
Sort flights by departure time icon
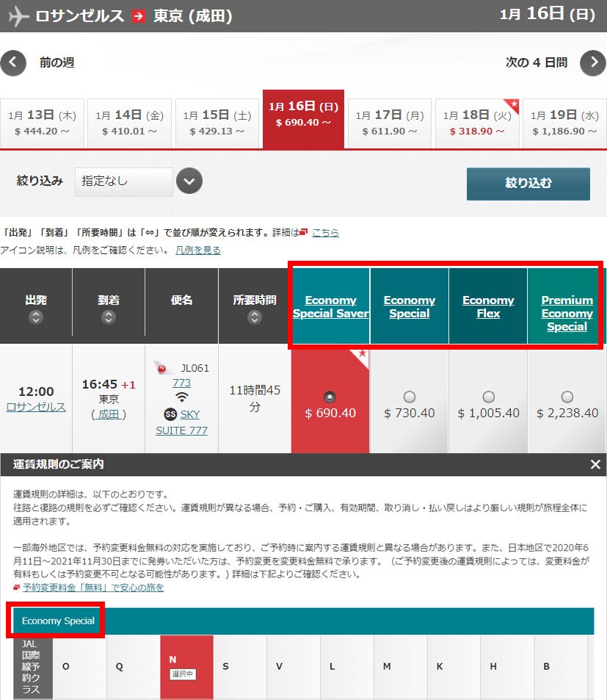pyautogui.click(x=36, y=317)
